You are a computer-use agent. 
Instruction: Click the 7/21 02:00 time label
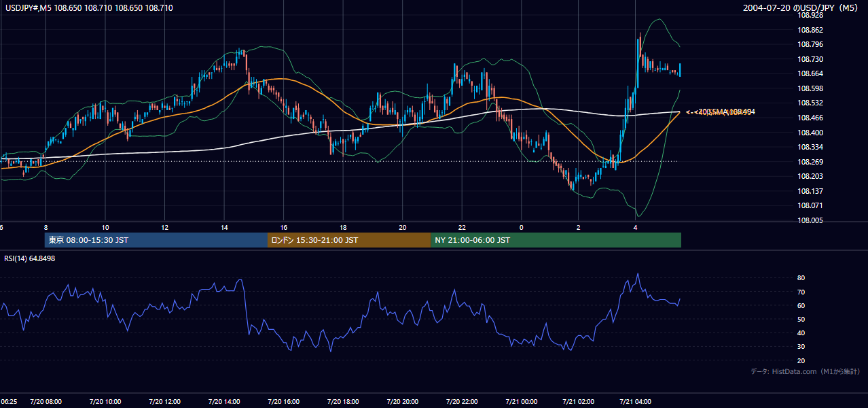pos(579,402)
